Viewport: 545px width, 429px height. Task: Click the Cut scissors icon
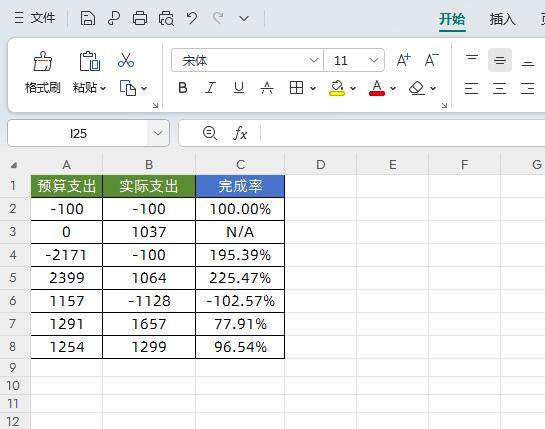tap(126, 60)
